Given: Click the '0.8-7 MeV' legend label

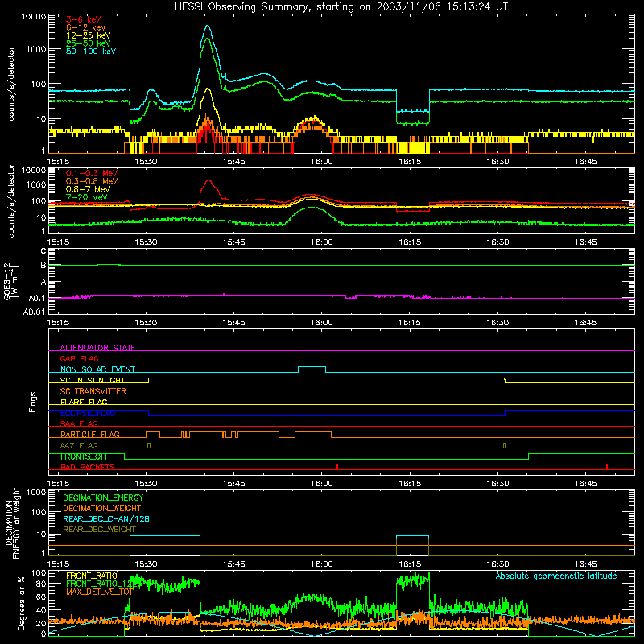Looking at the screenshot, I should coord(88,189).
